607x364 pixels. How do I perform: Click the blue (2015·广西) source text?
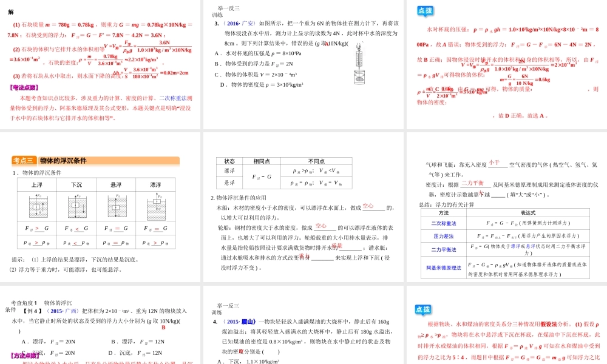[x=63, y=311]
